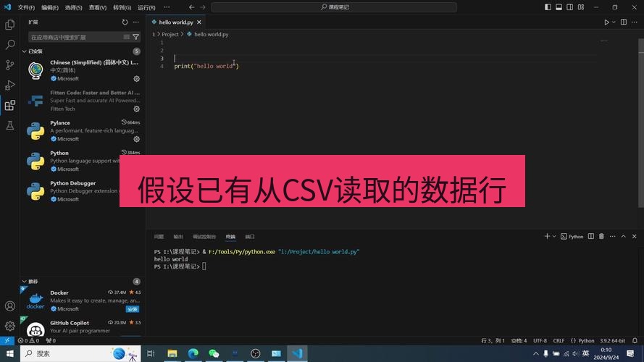The height and width of the screenshot is (362, 644).
Task: Toggle the primary side bar layout
Action: click(548, 7)
